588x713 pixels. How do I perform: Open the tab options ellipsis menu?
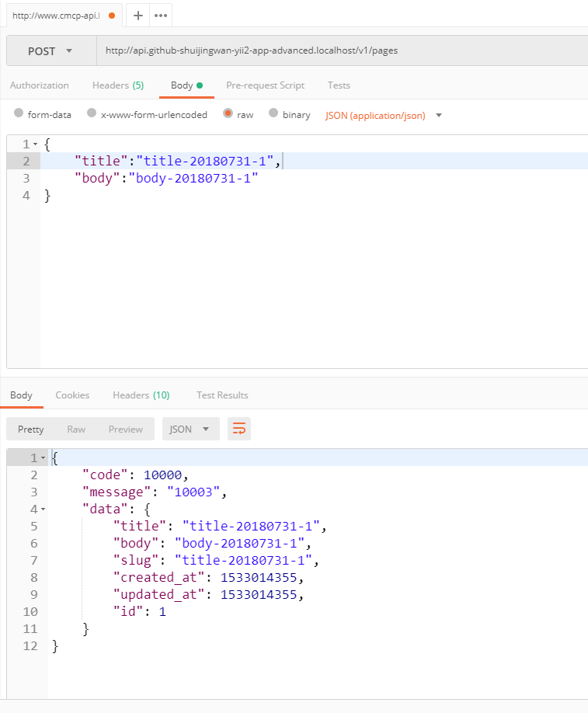click(161, 16)
